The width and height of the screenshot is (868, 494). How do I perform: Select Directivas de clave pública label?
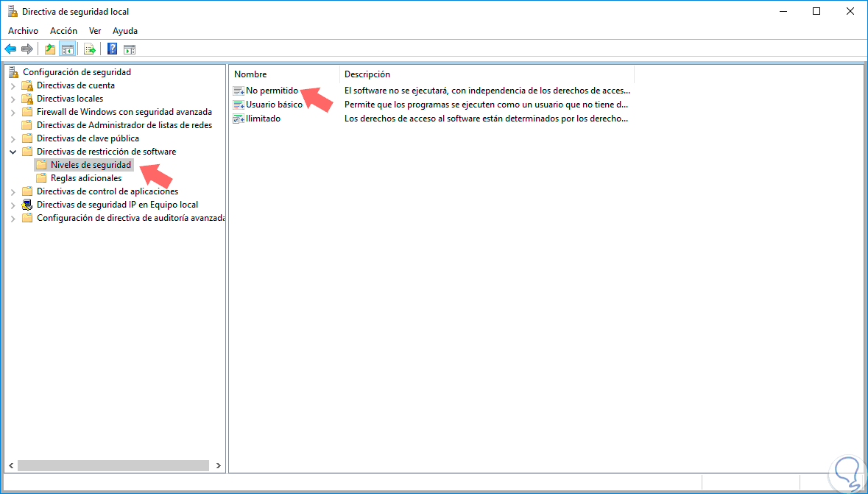[88, 138]
